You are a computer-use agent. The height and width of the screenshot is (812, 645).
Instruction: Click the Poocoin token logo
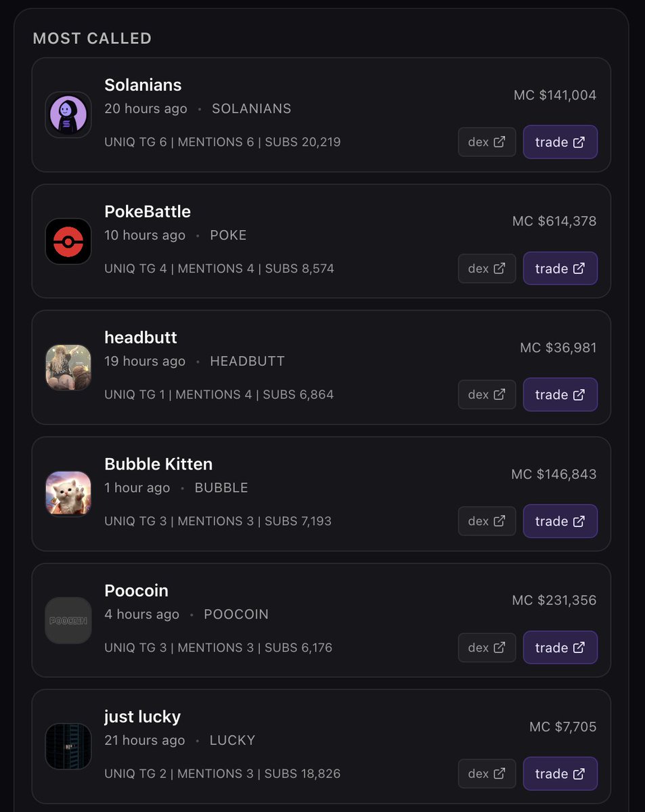coord(68,621)
